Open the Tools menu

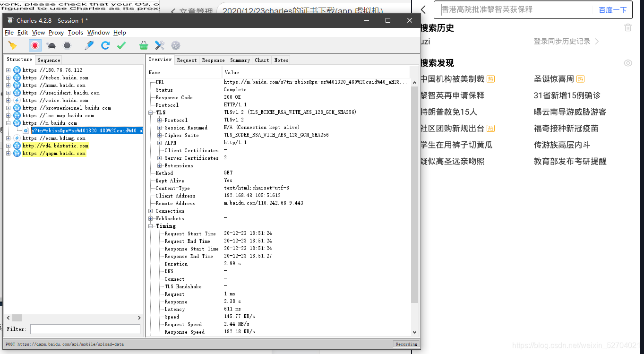coord(75,32)
